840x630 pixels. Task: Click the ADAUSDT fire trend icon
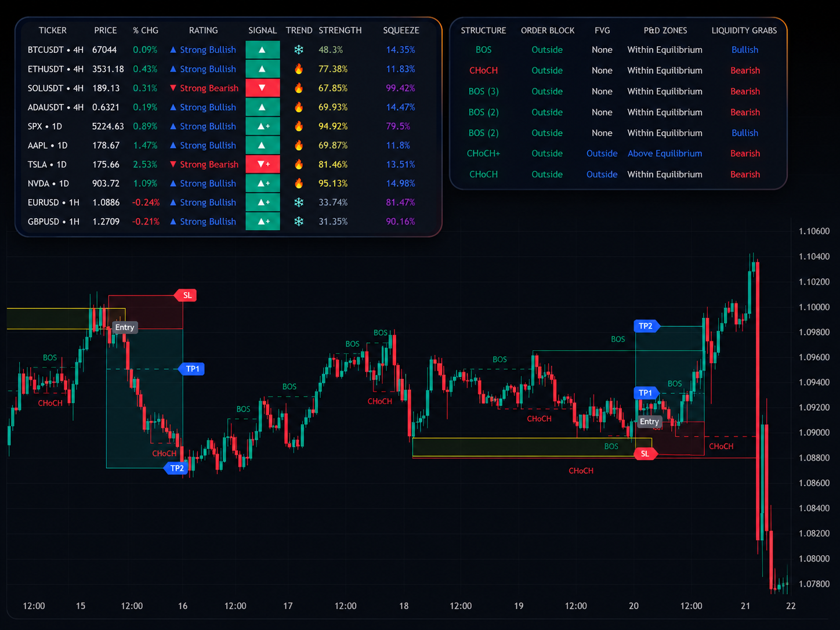coord(299,107)
